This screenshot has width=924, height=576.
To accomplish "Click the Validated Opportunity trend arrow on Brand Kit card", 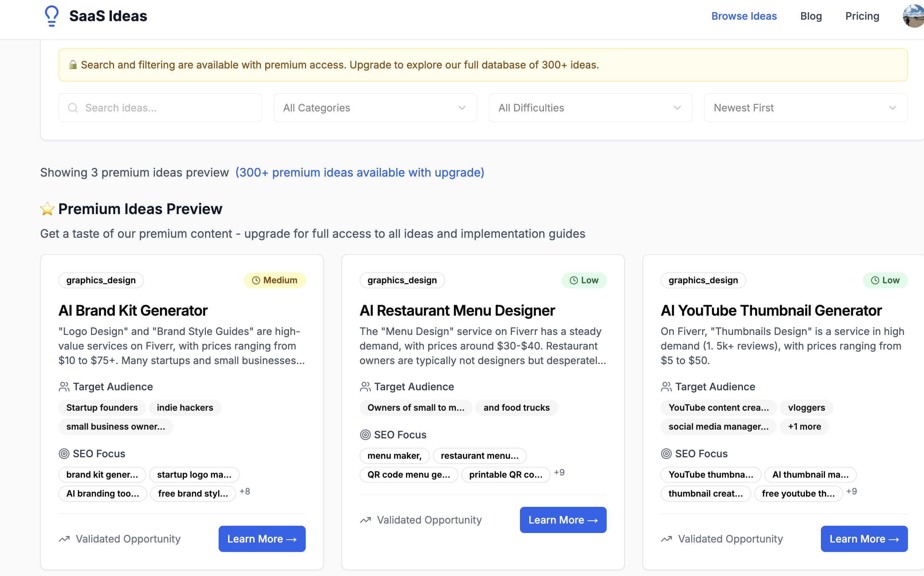I will pos(64,538).
